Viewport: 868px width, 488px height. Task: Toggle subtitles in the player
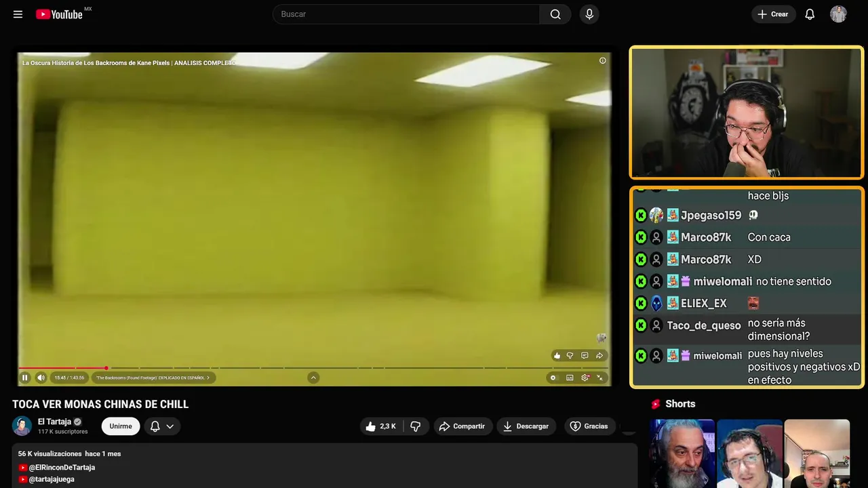(x=570, y=378)
